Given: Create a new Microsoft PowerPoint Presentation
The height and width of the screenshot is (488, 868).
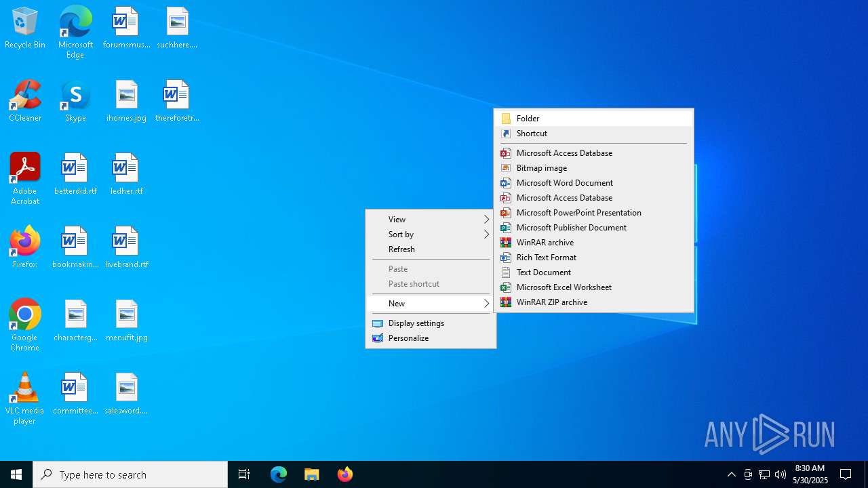Looking at the screenshot, I should (593, 213).
